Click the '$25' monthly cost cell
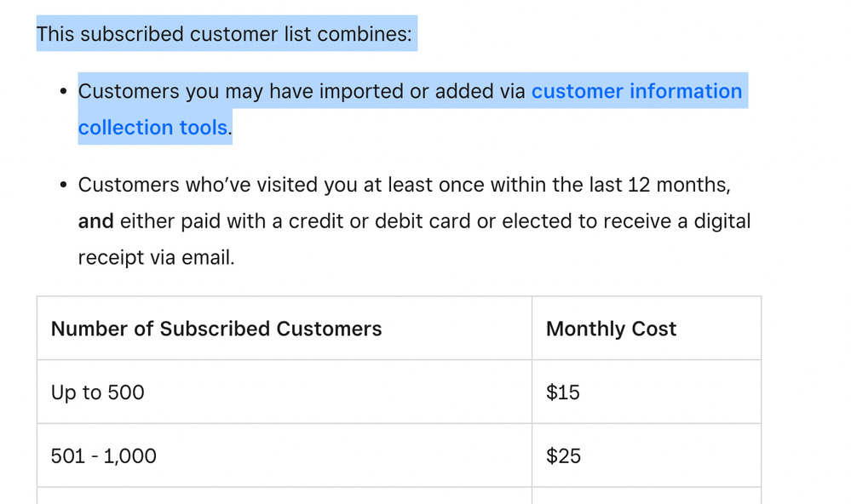Viewport: 851px width, 504px height. (x=563, y=456)
